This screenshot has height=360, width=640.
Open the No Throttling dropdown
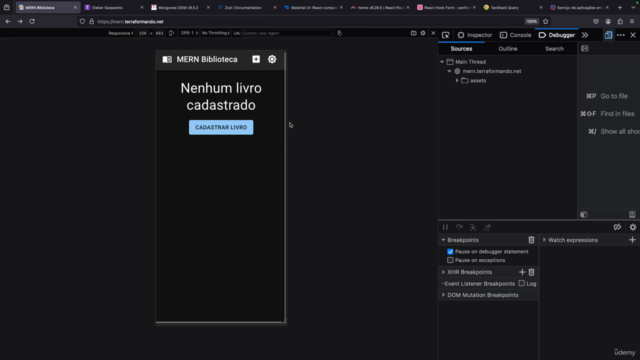[x=216, y=33]
